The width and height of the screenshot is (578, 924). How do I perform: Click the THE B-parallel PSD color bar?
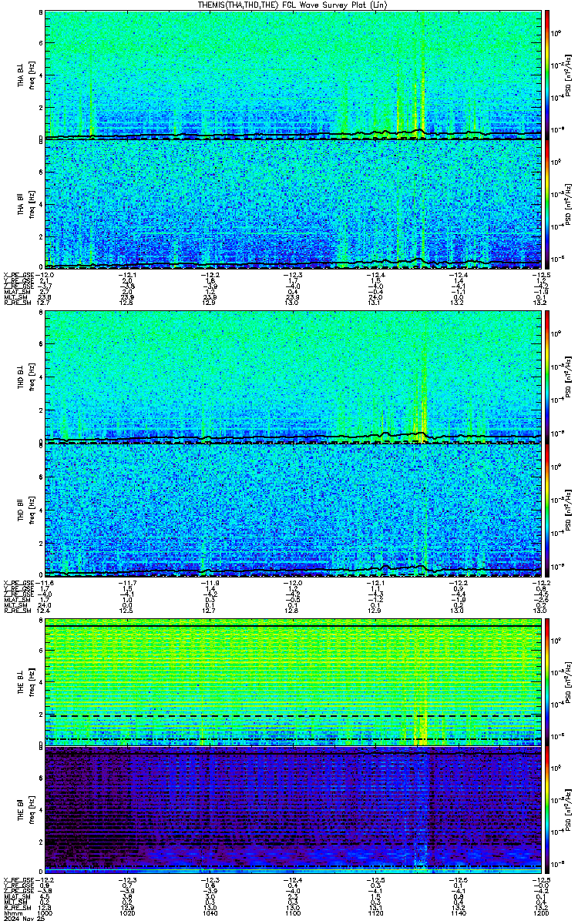(547, 811)
